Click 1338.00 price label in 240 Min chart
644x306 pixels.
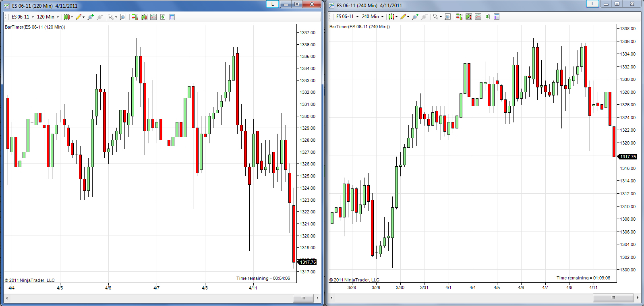coord(627,29)
